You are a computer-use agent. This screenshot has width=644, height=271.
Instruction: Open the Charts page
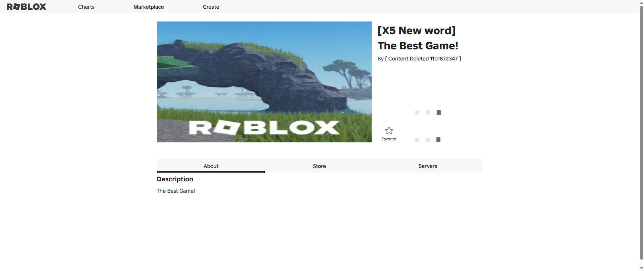pos(86,7)
